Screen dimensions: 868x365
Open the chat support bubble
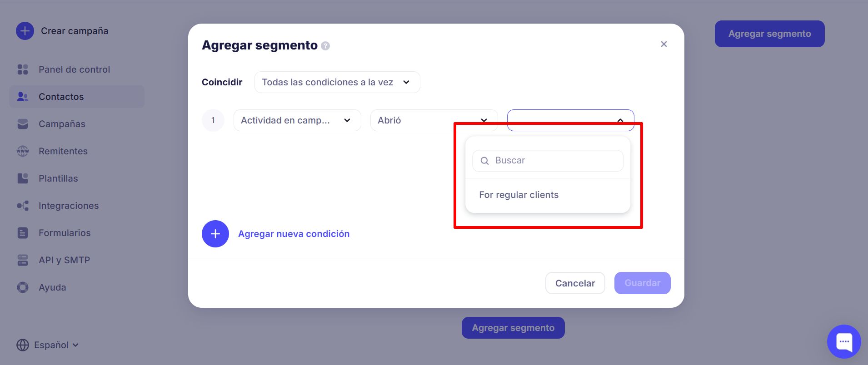(x=843, y=341)
